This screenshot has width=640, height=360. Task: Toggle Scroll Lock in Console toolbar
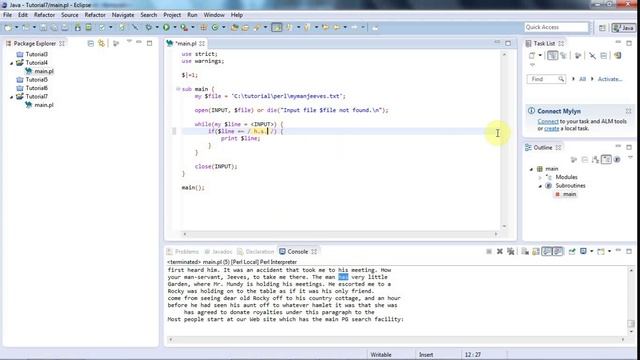coord(536,251)
